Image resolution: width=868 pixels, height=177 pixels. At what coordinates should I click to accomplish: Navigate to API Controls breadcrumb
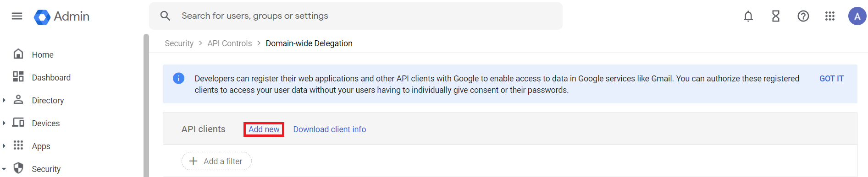point(229,43)
